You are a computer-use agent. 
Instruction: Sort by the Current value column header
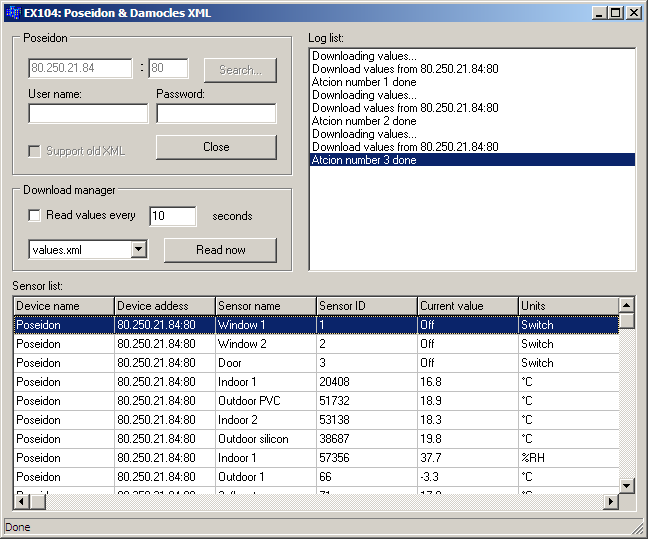[467, 306]
